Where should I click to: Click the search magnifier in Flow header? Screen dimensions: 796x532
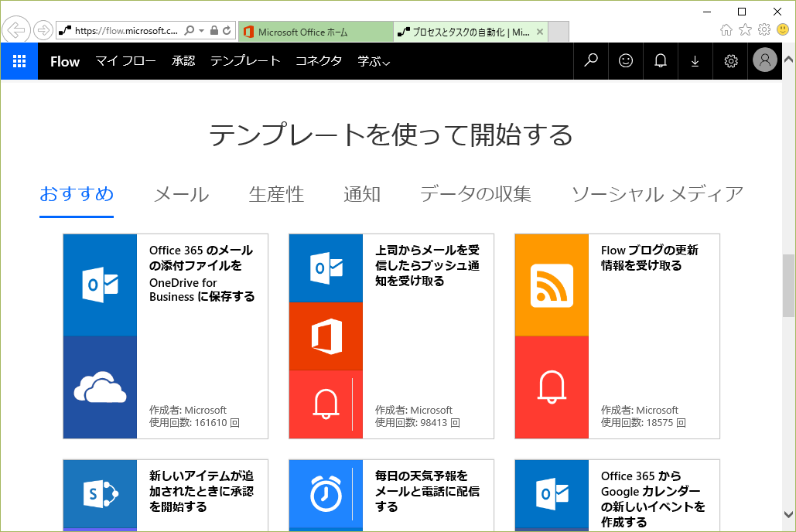point(591,61)
